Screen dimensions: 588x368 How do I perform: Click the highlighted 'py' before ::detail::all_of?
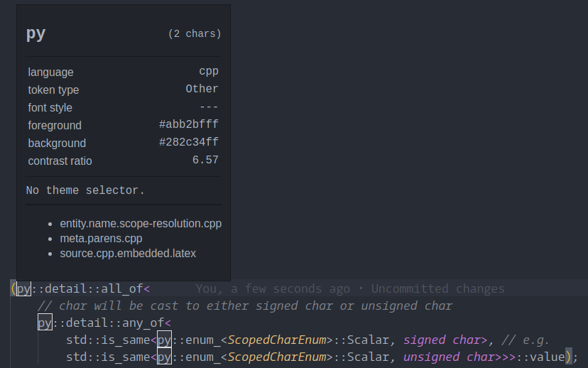pyautogui.click(x=23, y=289)
